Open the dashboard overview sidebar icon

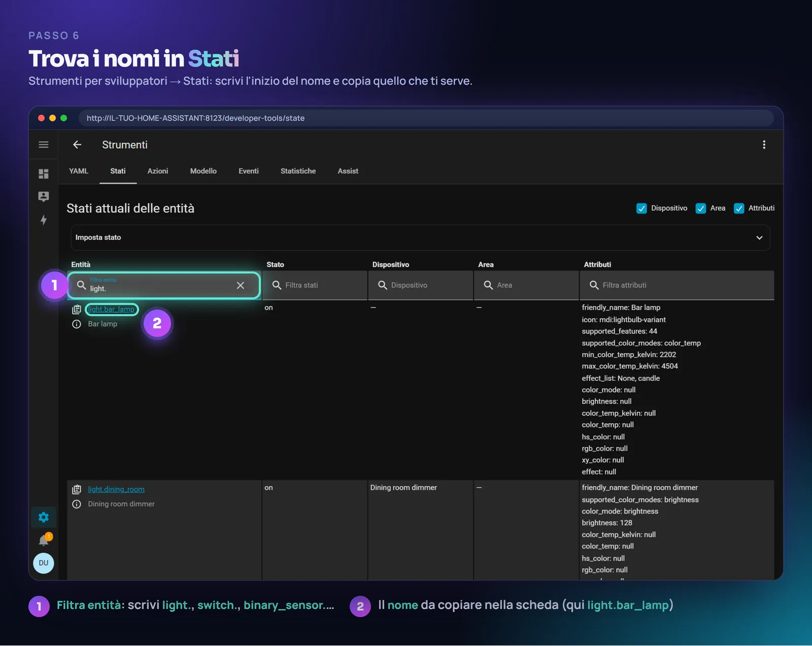tap(44, 174)
